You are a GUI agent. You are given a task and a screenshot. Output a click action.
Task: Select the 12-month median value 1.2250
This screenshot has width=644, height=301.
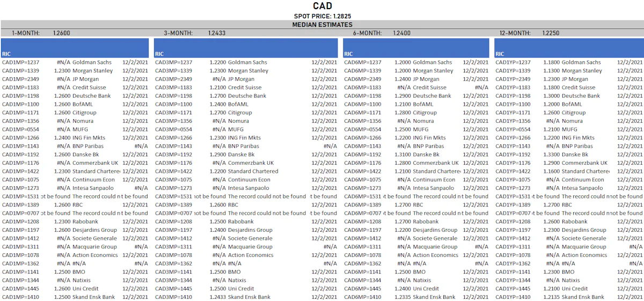click(551, 33)
